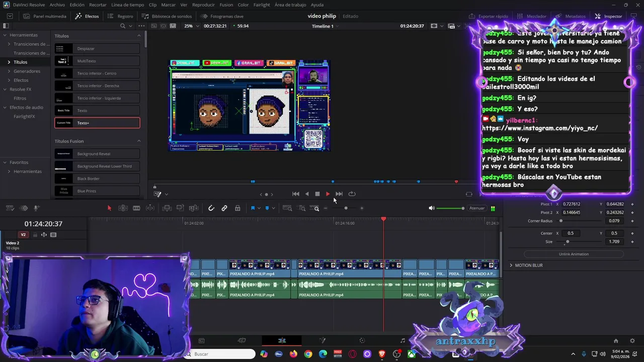Edit the Size value field 1.709
644x362 pixels.
[614, 241]
